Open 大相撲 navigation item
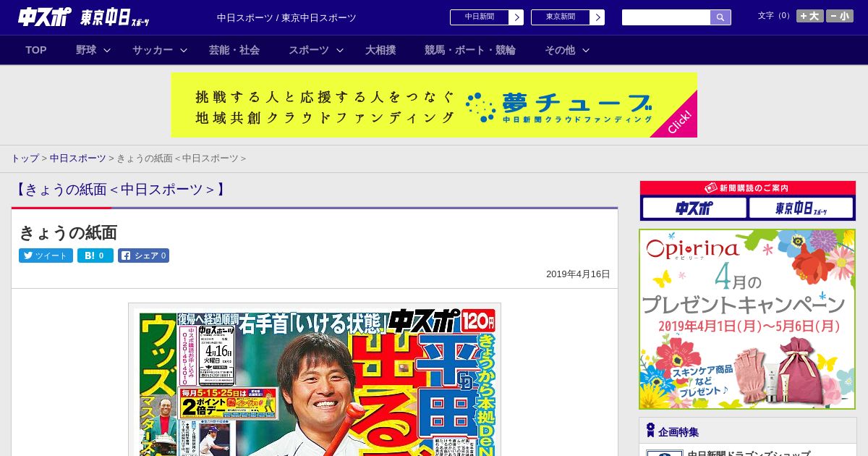 point(380,50)
